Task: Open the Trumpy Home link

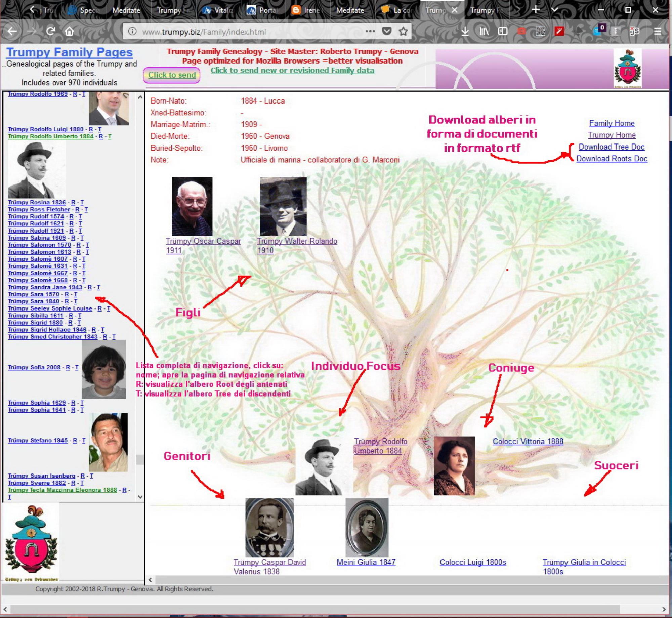Action: pos(612,135)
